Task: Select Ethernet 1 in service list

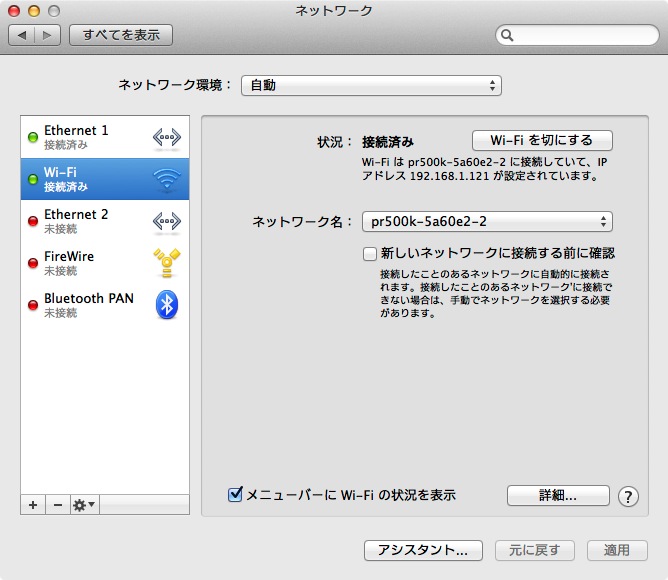Action: (90, 137)
